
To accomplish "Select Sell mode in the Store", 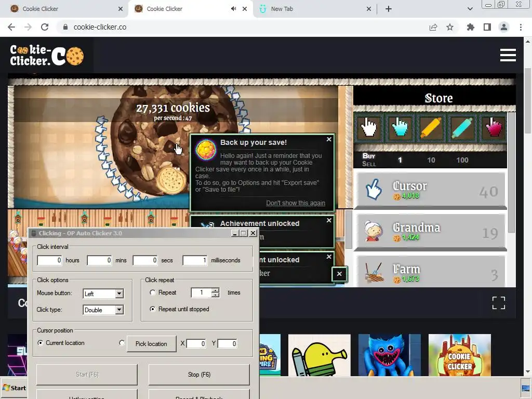I will pyautogui.click(x=369, y=164).
